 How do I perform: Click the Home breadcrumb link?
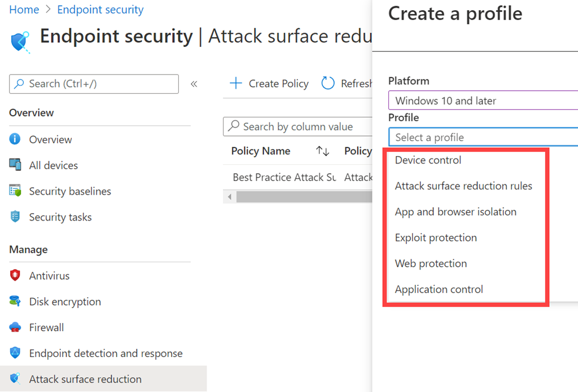click(24, 10)
